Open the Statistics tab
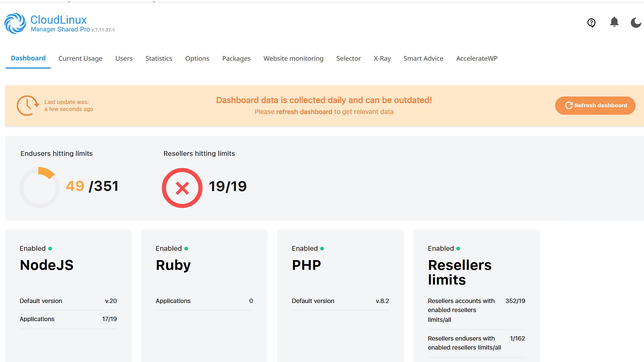Screen dimensions: 644x362 pyautogui.click(x=159, y=59)
